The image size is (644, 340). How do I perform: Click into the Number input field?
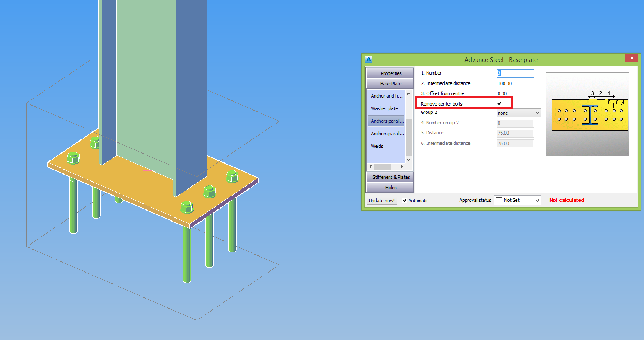coord(515,73)
